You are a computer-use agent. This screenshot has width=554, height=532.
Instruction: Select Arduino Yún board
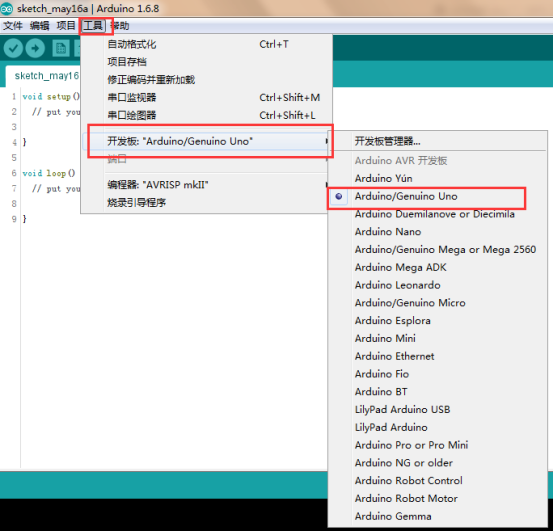[x=438, y=178]
